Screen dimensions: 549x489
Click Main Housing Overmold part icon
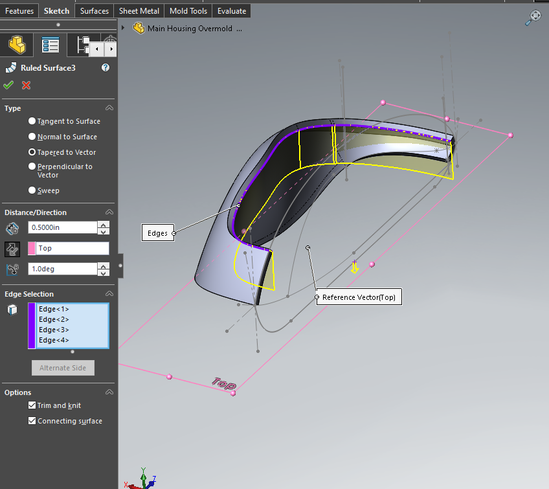pos(138,28)
